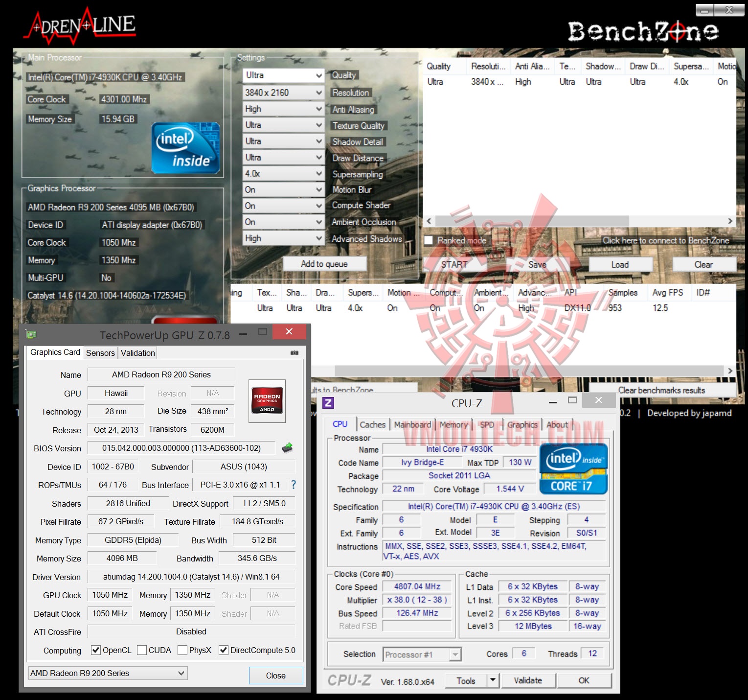
Task: Click the results list right scroll arrow
Action: pos(730,371)
